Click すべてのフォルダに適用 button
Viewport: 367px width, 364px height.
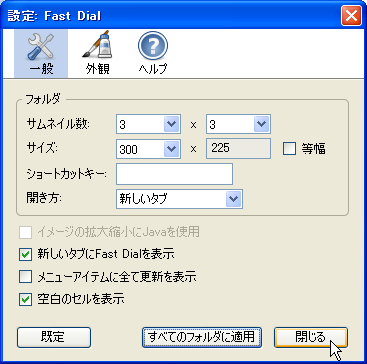tap(202, 337)
